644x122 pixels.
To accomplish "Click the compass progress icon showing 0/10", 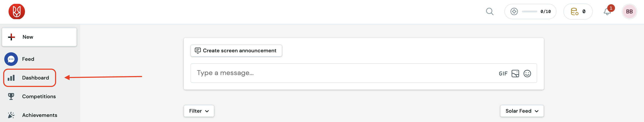I will 514,11.
